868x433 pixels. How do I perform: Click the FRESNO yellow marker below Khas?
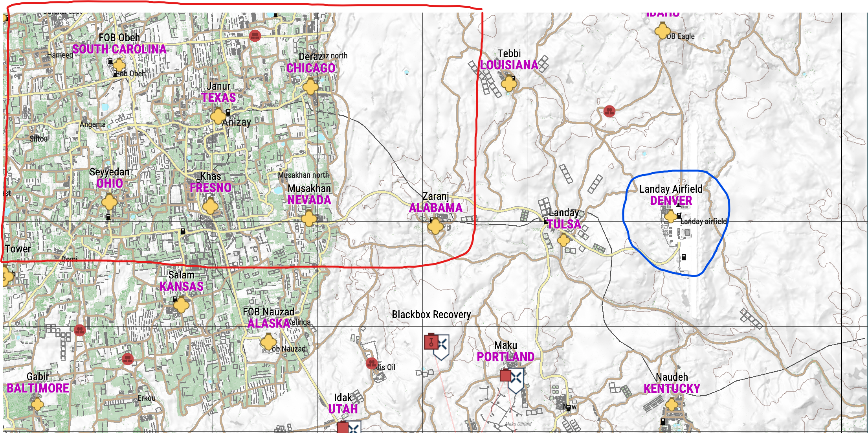(211, 206)
